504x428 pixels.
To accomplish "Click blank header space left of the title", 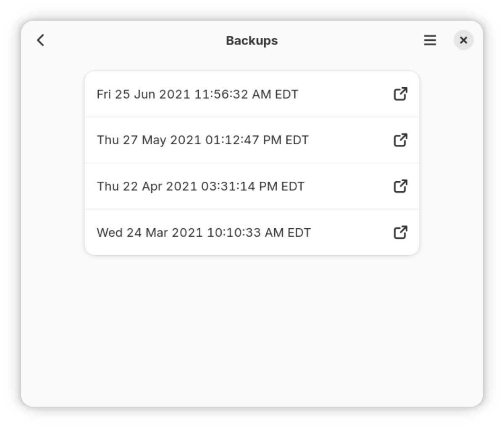I will click(x=134, y=40).
